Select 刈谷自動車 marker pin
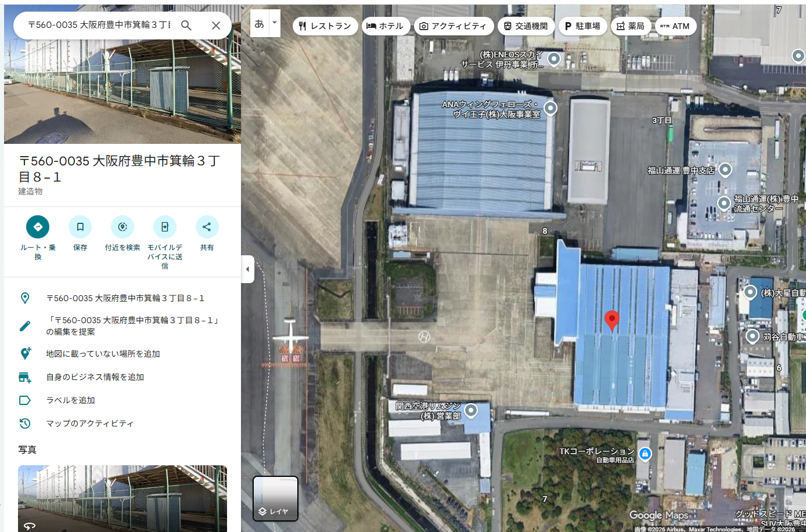The height and width of the screenshot is (532, 806). pyautogui.click(x=753, y=336)
